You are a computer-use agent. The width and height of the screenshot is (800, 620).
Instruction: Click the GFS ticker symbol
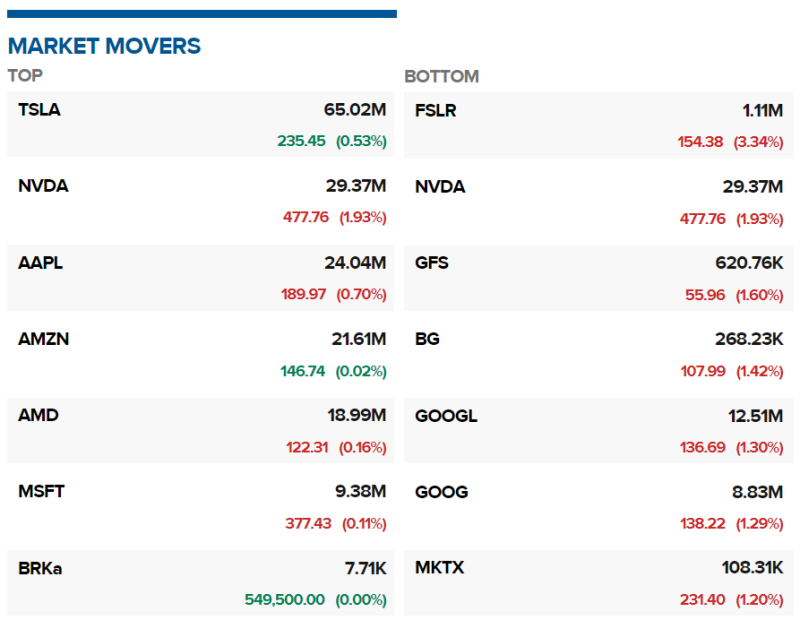point(432,263)
